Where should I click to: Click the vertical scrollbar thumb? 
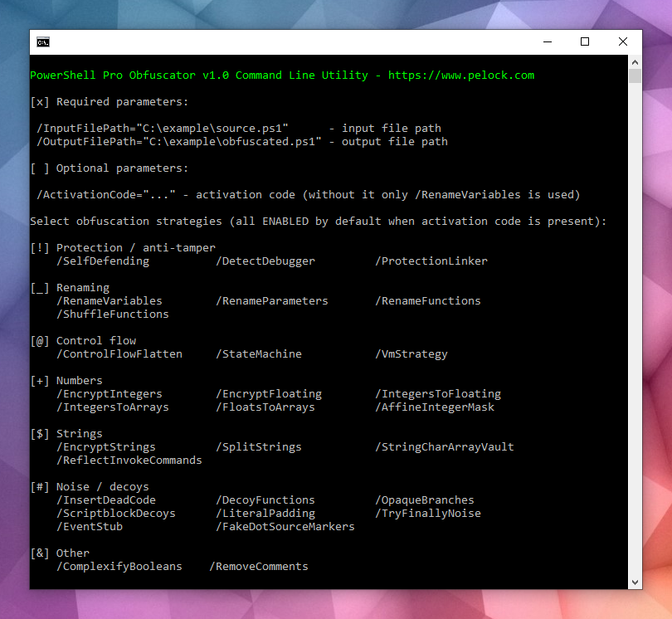point(635,76)
